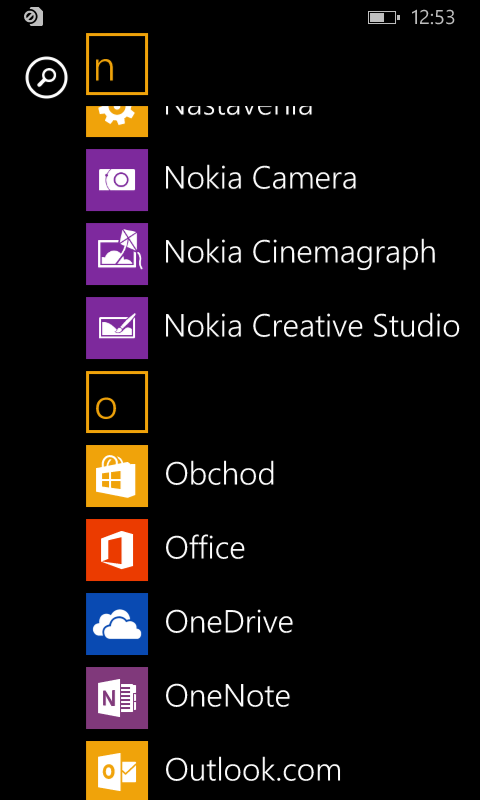Open the letter n jump list tile

tap(117, 64)
